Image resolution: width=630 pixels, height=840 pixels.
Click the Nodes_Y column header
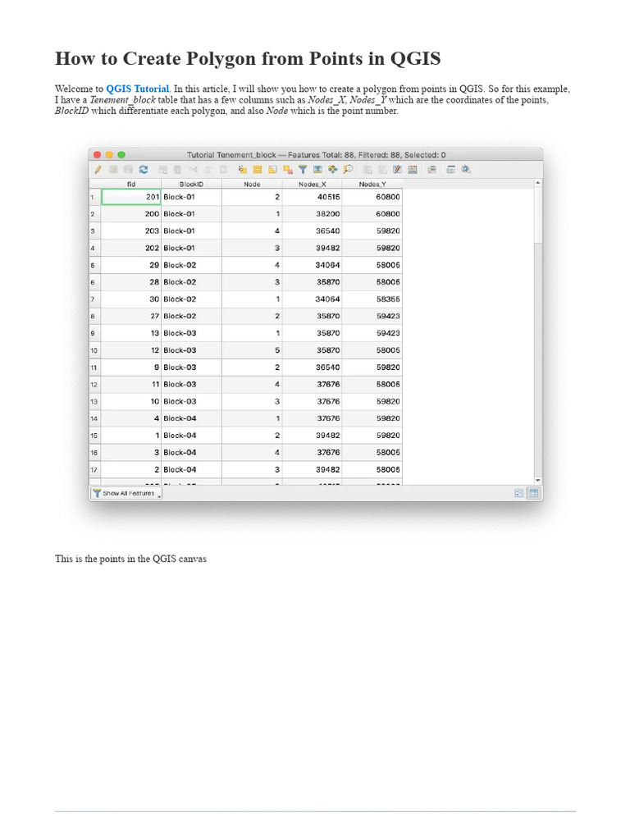pos(372,184)
